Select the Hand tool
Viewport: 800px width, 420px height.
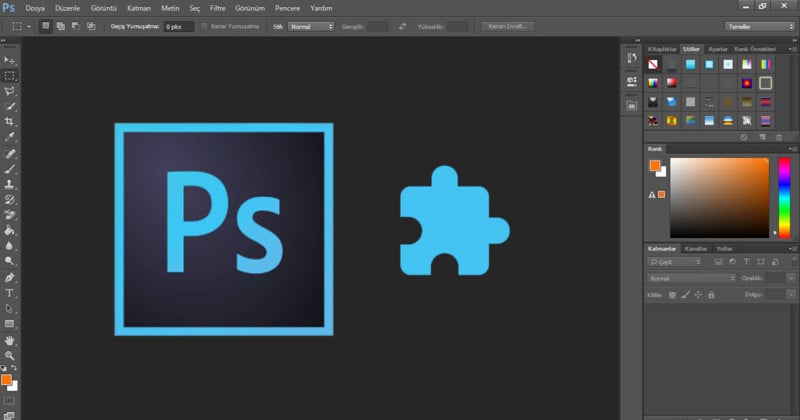coord(9,340)
